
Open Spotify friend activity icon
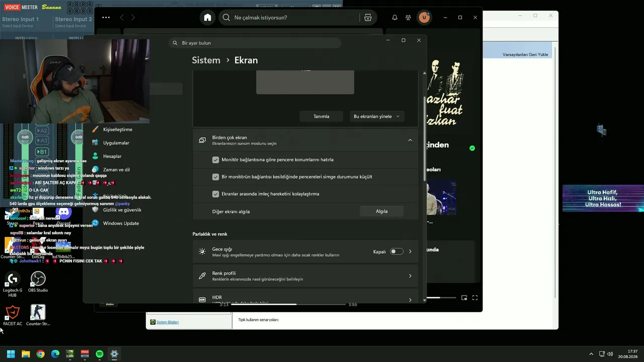click(x=408, y=18)
